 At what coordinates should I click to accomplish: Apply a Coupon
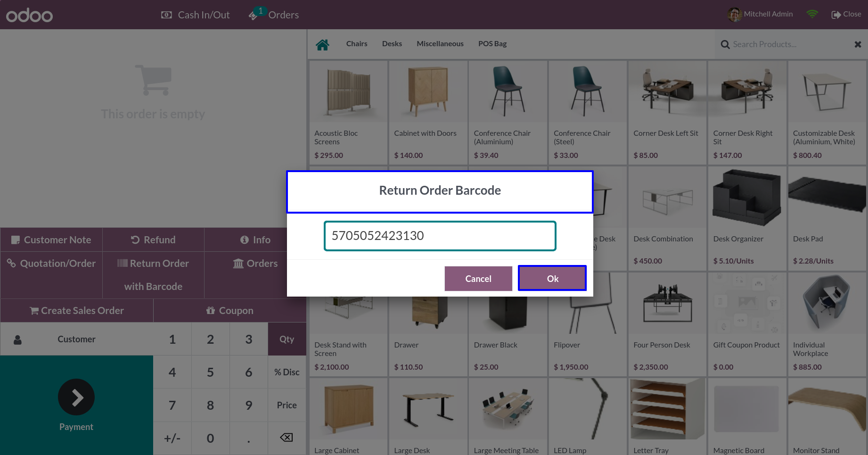230,310
